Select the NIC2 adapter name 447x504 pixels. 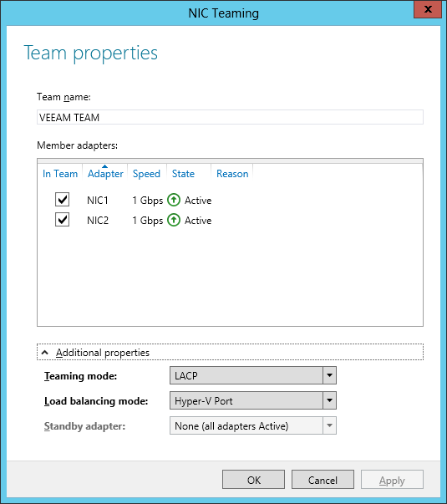[x=98, y=221]
